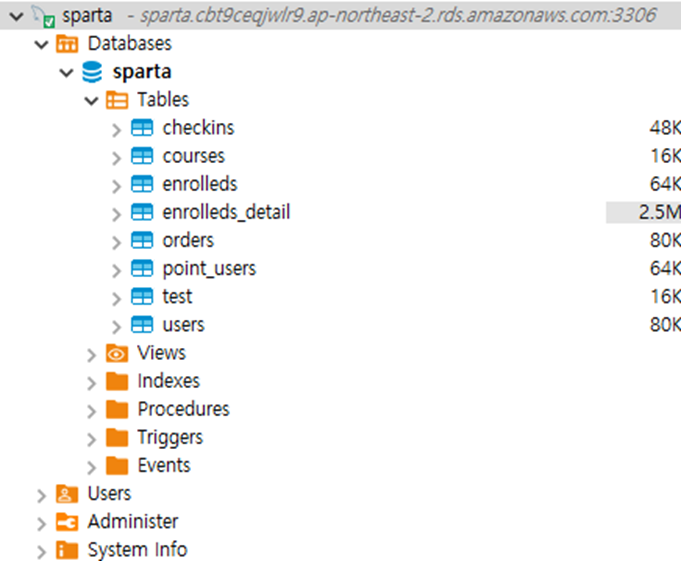Click the Procedures folder icon
Image resolution: width=681 pixels, height=561 pixels.
point(117,409)
